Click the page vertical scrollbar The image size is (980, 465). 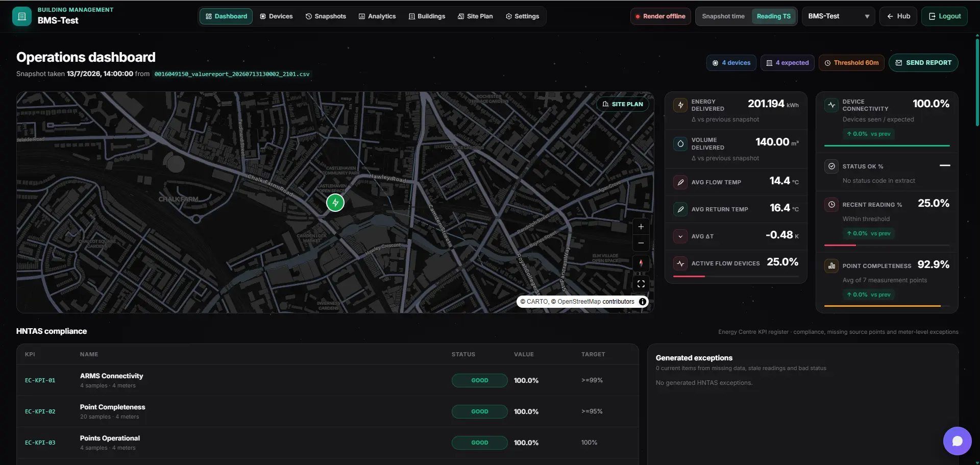[977, 82]
